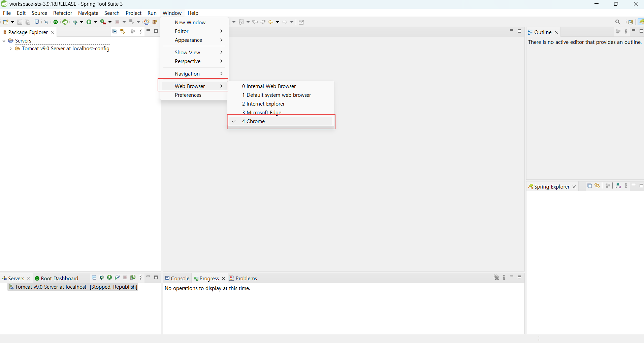Collapse all in Package Explorer

(x=115, y=31)
